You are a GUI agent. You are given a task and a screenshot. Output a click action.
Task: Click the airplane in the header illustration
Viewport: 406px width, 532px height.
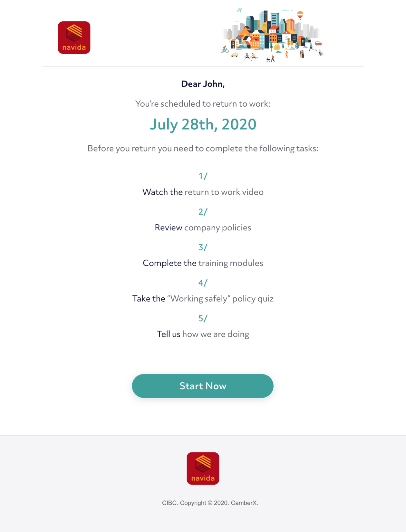click(239, 9)
